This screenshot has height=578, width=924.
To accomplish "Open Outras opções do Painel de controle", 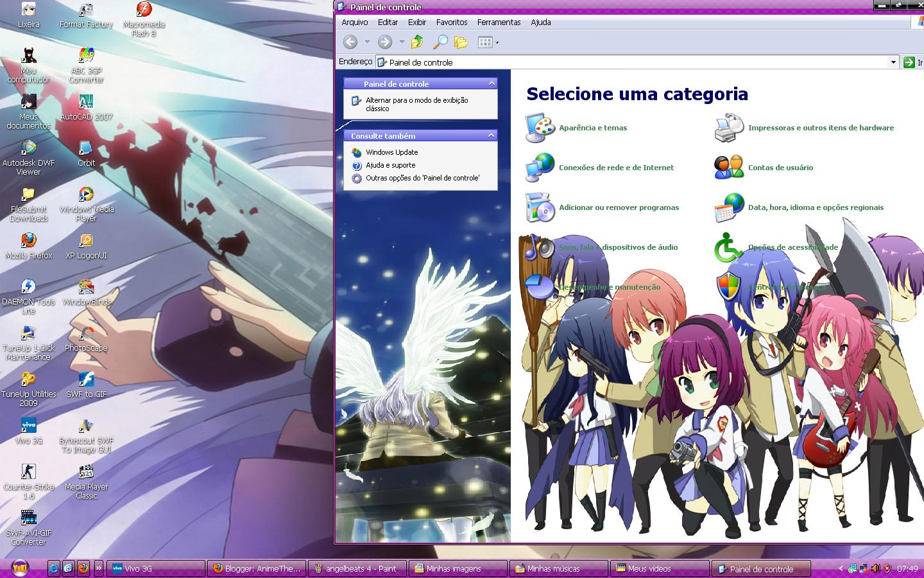I will (x=422, y=178).
